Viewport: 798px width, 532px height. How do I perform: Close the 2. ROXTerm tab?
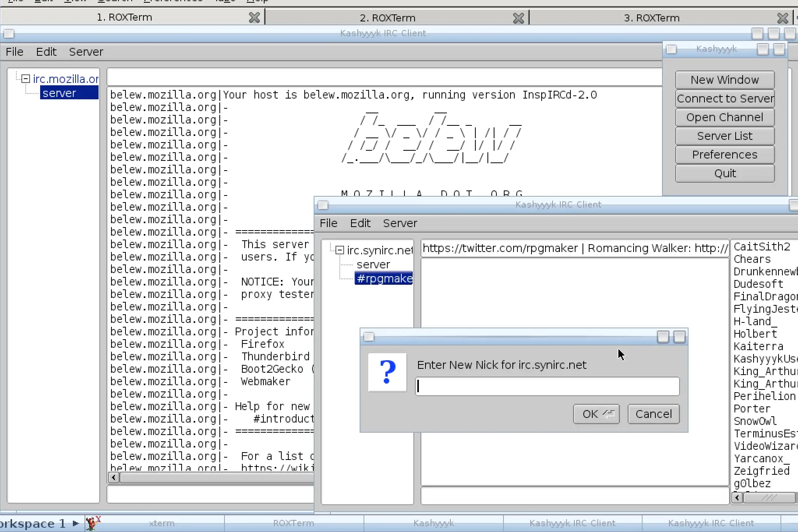518,18
